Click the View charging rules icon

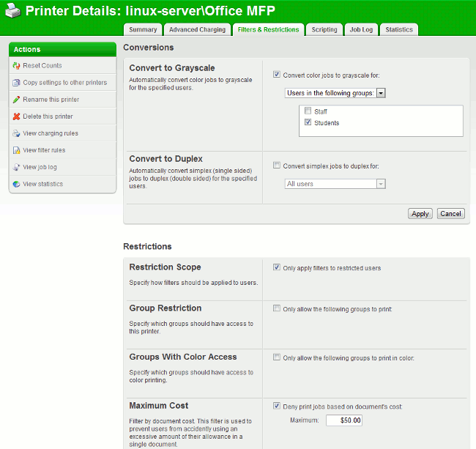16,133
